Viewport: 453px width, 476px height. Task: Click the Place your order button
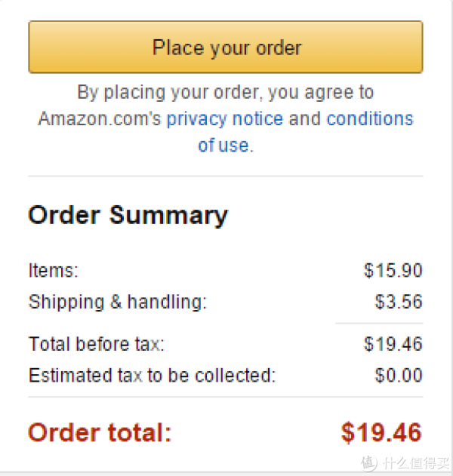coord(226,47)
